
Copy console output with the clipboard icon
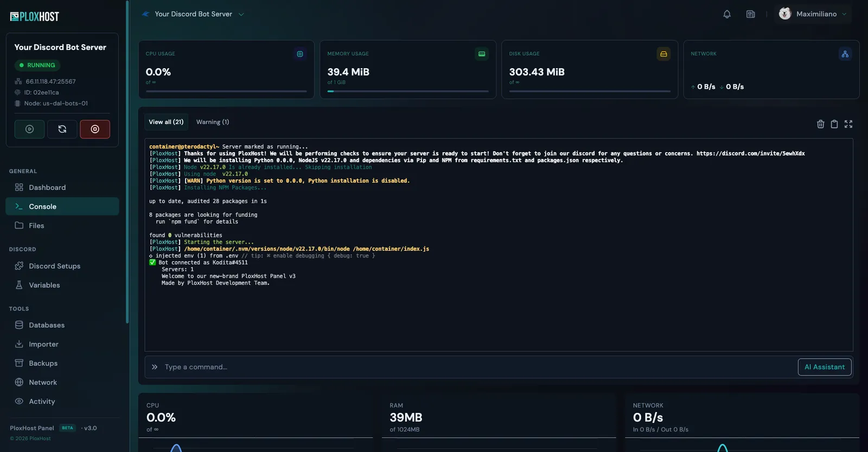[834, 124]
